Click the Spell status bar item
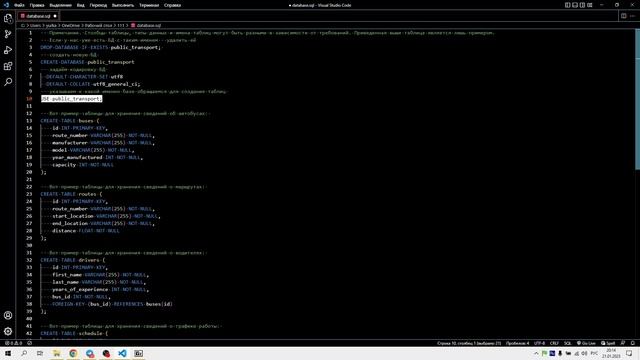This screenshot has height=360, width=640. tap(608, 343)
